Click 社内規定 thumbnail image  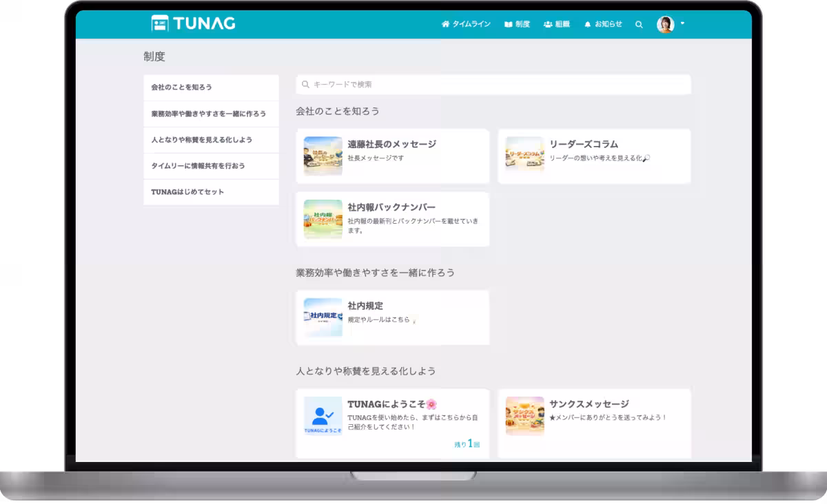tap(323, 317)
